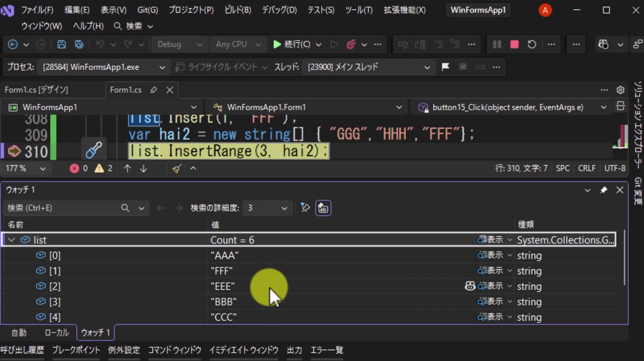Toggle the Watch 1 panel auto-hide pin
This screenshot has width=644, height=361.
tap(603, 190)
